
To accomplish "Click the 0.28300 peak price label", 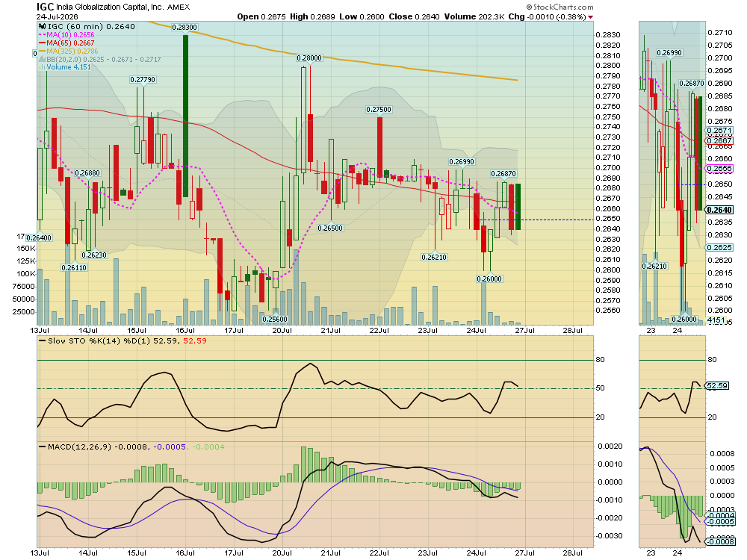I will tap(185, 27).
